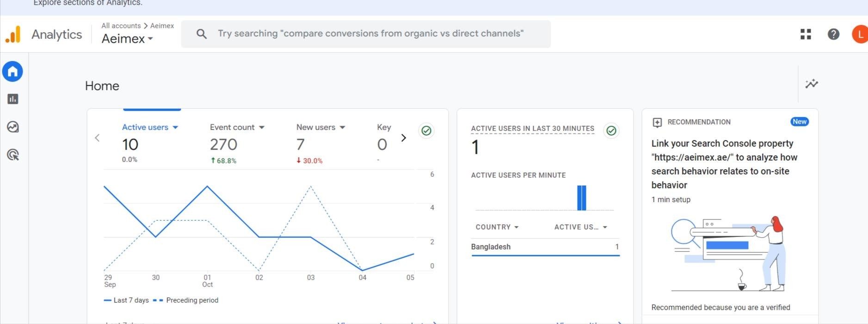
Task: Click the Analytics search input field
Action: (x=370, y=34)
